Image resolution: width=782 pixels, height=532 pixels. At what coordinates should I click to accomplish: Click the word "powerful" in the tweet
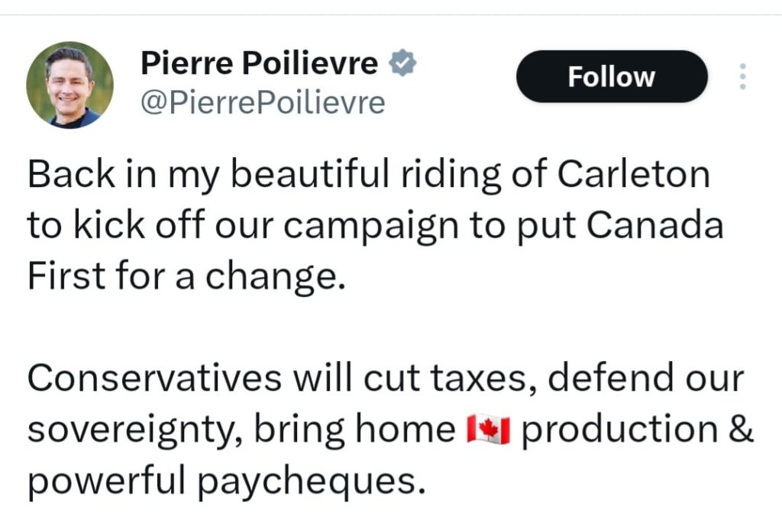tap(99, 482)
